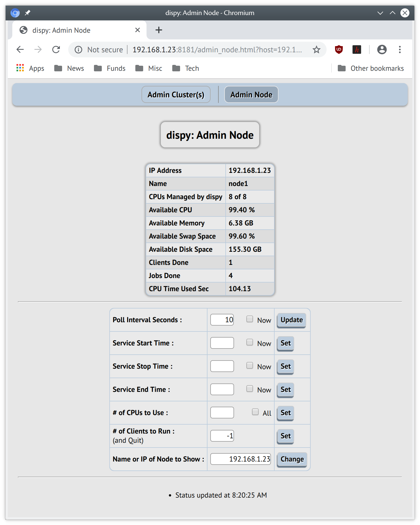420x525 pixels.
Task: Click the Available Memory value 6.38 GB
Action: pyautogui.click(x=241, y=223)
